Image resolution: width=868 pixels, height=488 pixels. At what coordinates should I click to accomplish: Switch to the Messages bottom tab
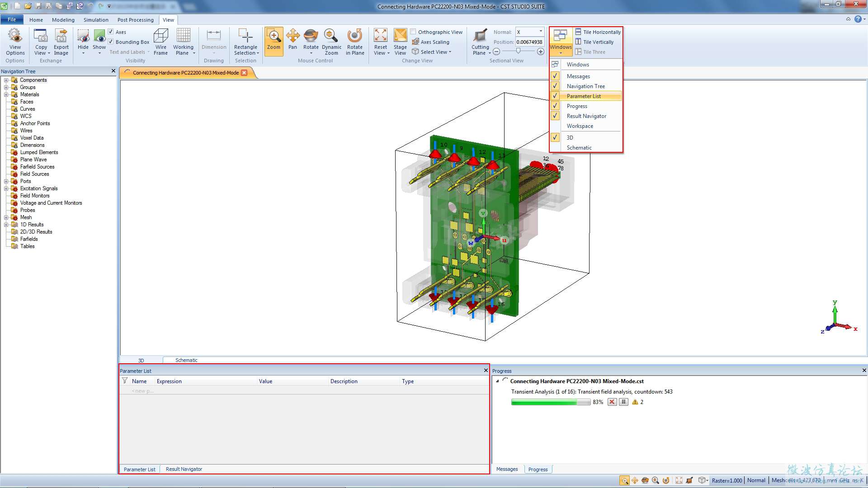coord(507,469)
